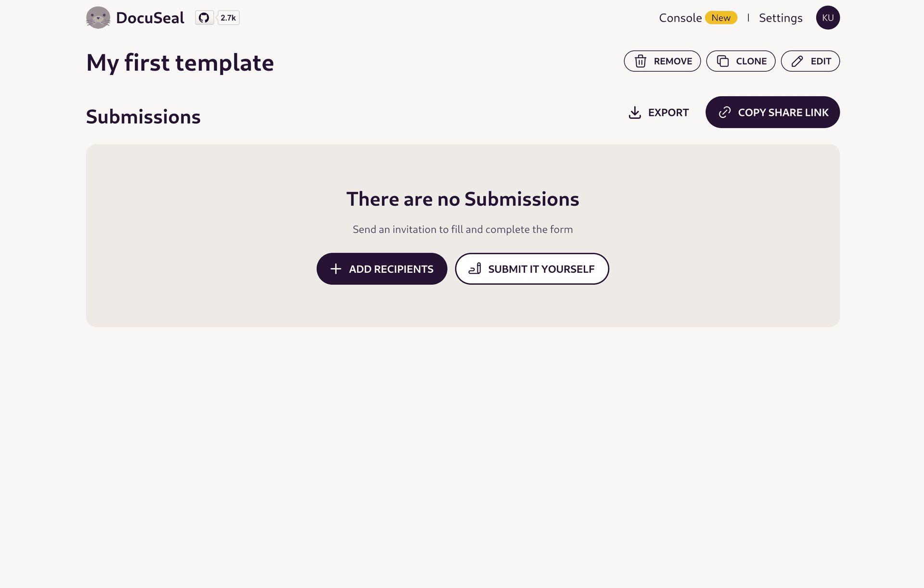The height and width of the screenshot is (588, 924).
Task: Click the My first template title
Action: click(x=180, y=63)
